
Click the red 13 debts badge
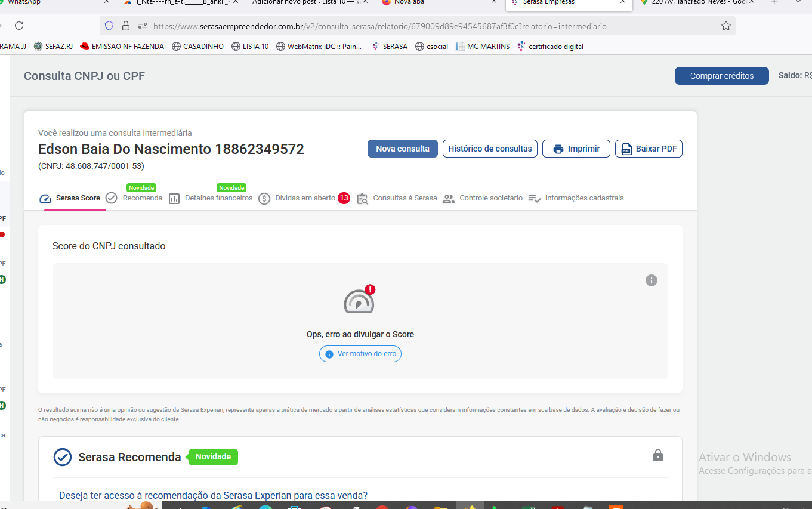[x=344, y=198]
